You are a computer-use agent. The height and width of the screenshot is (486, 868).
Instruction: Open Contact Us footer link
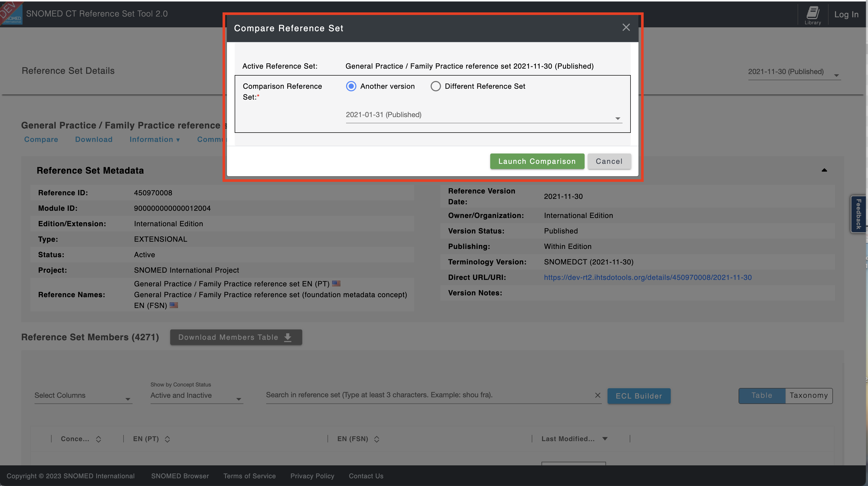[366, 476]
